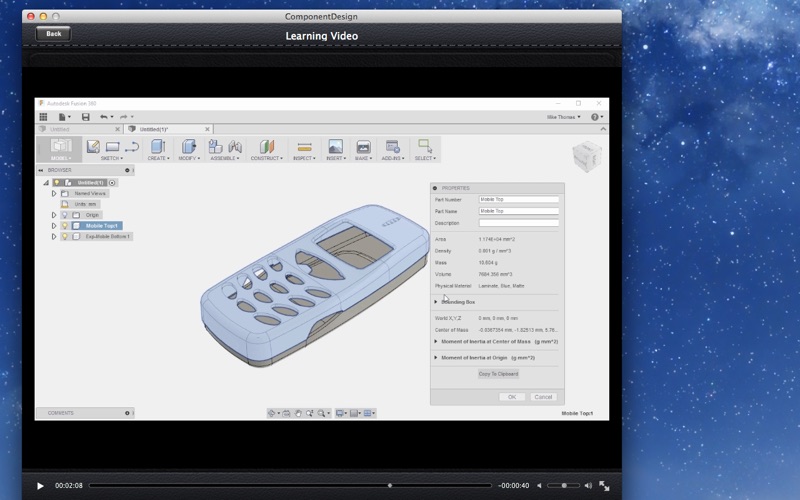This screenshot has width=800, height=500.
Task: Select the Assemble joint icon
Action: (x=235, y=146)
